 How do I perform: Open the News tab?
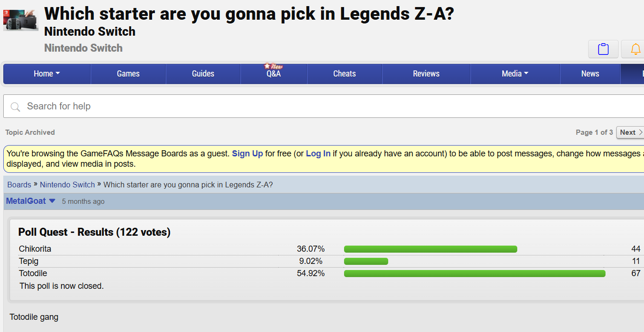(x=590, y=74)
